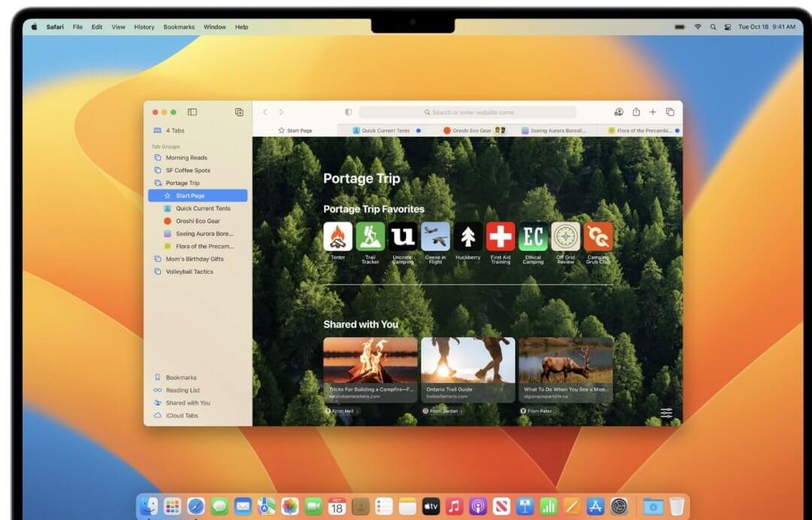Open start page customization settings
The width and height of the screenshot is (812, 520).
tap(666, 413)
